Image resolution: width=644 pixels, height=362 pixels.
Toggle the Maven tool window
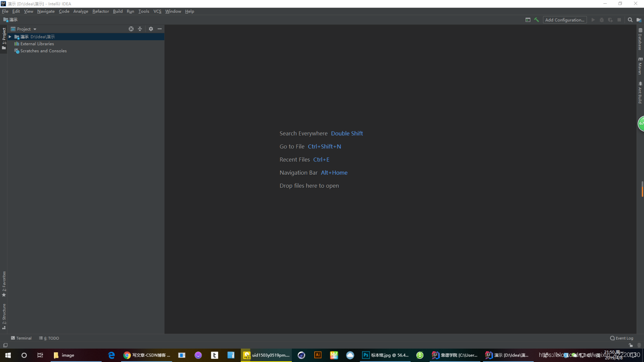(640, 66)
